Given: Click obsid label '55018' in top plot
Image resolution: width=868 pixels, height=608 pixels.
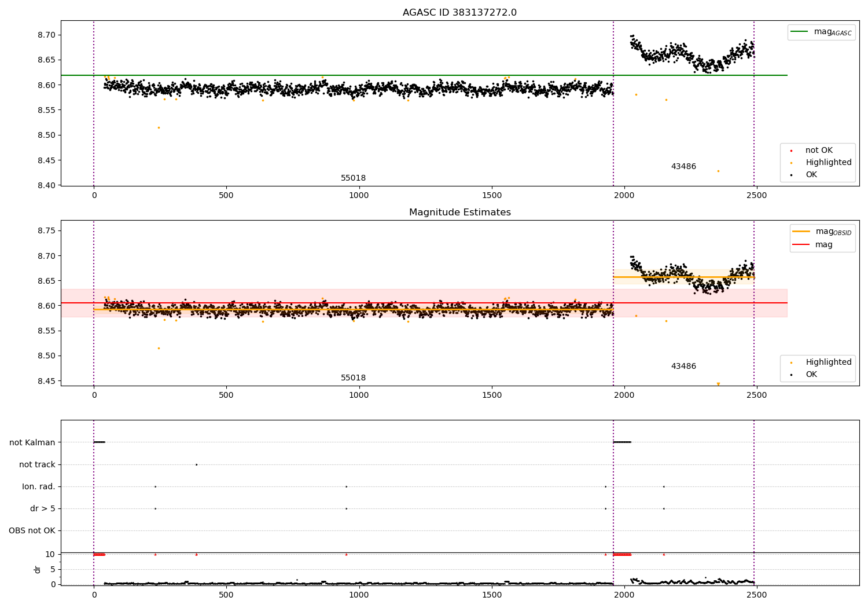Looking at the screenshot, I should [x=353, y=178].
